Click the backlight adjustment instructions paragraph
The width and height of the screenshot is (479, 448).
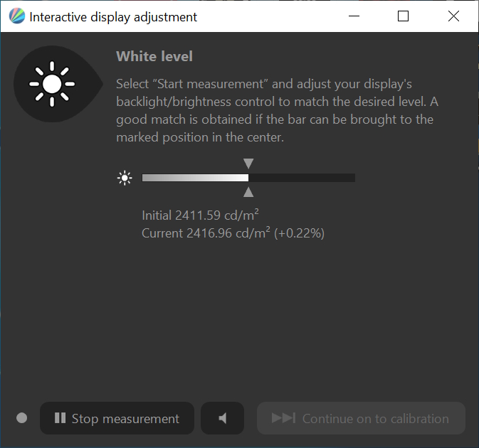(x=274, y=110)
